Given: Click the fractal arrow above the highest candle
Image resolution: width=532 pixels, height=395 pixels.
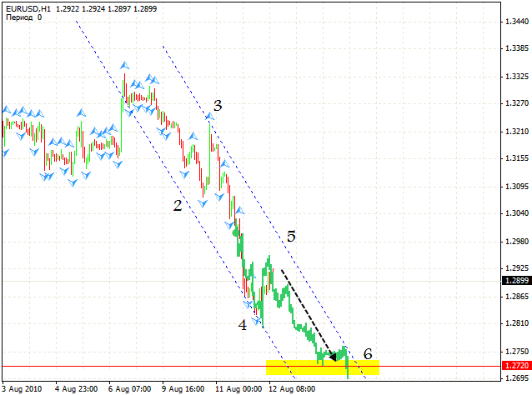Looking at the screenshot, I should [x=124, y=65].
